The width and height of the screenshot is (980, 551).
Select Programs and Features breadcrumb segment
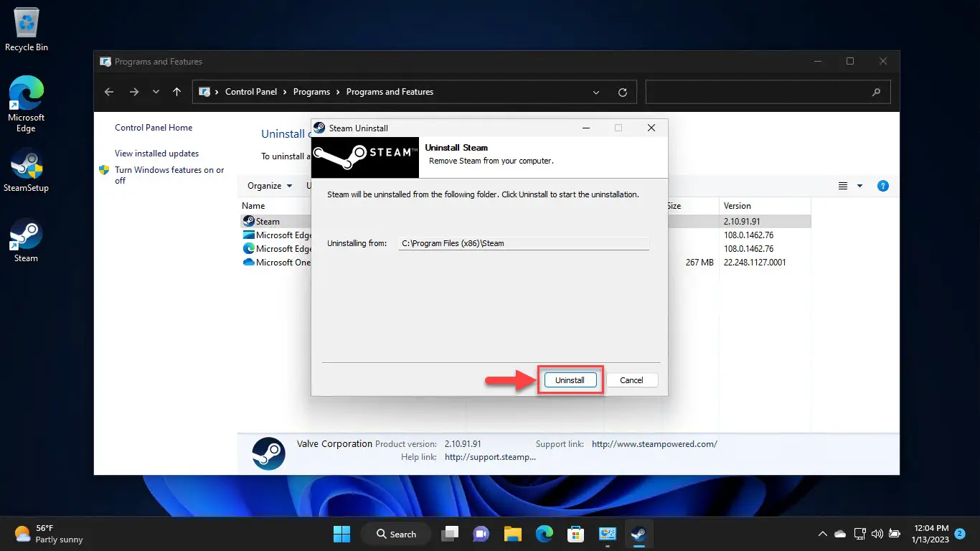[x=390, y=92]
